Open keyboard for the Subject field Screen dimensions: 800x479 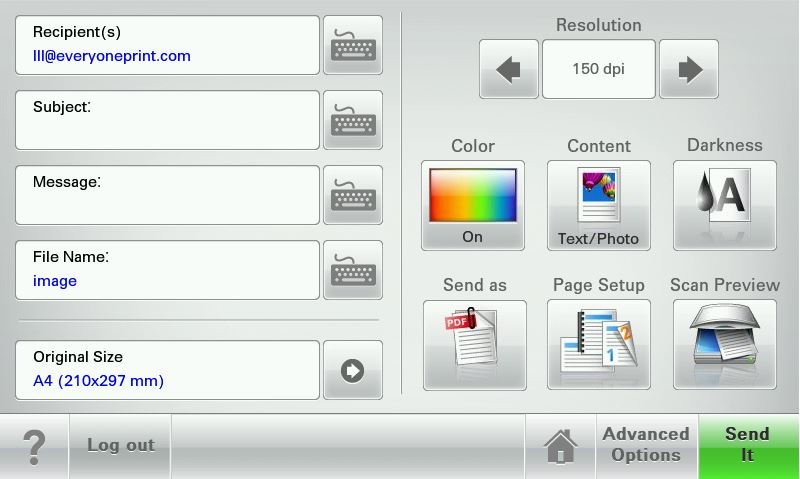[353, 120]
